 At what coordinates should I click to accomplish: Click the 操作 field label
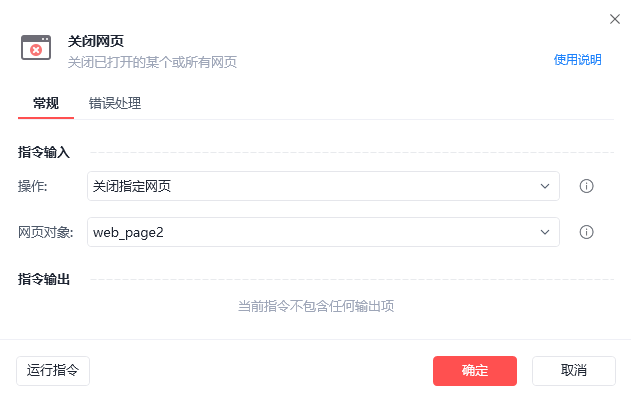pos(33,186)
